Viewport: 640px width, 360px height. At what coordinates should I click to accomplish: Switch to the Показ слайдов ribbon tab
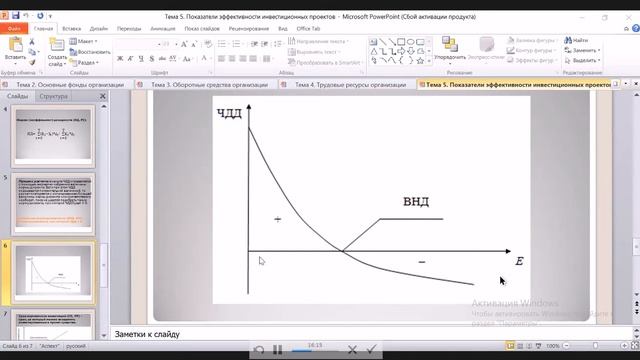(x=202, y=29)
